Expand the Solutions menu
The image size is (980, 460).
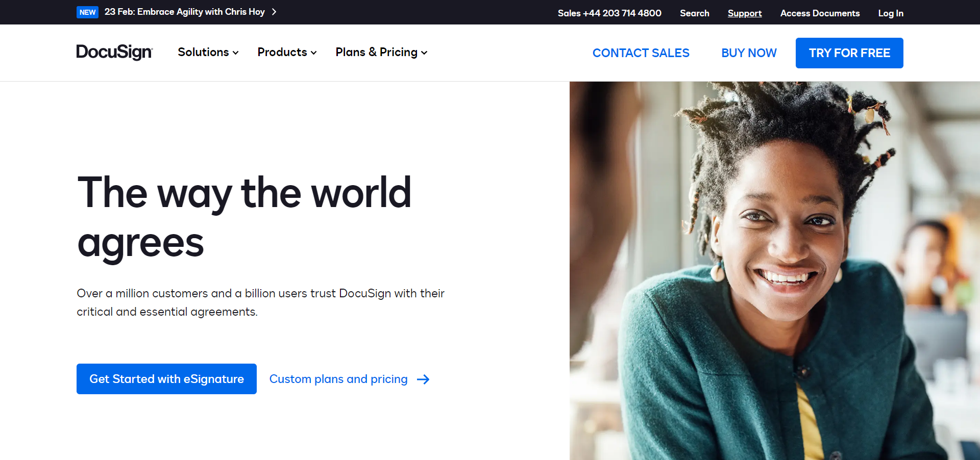[208, 52]
